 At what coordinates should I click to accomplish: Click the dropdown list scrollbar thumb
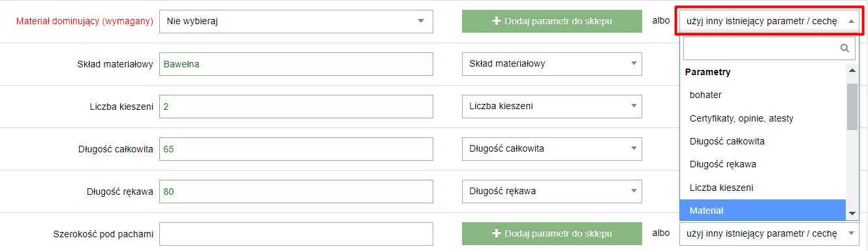click(x=852, y=107)
